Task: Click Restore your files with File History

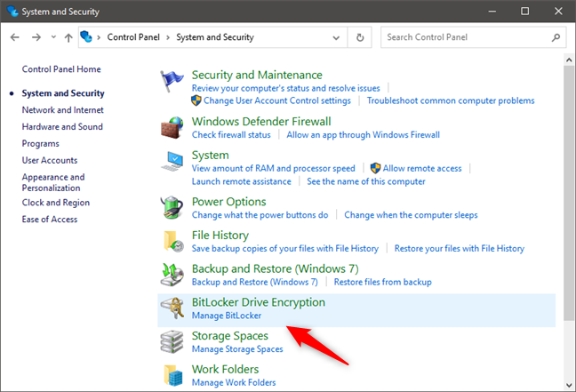Action: pos(460,248)
